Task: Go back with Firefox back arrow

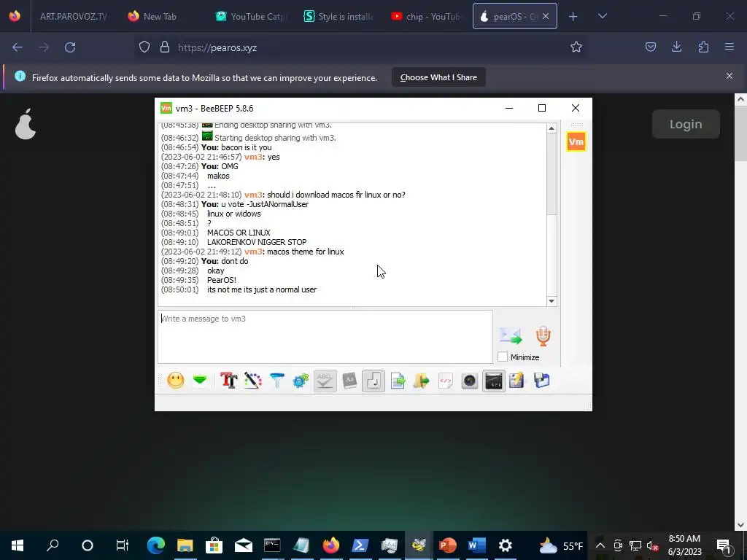Action: pyautogui.click(x=18, y=47)
